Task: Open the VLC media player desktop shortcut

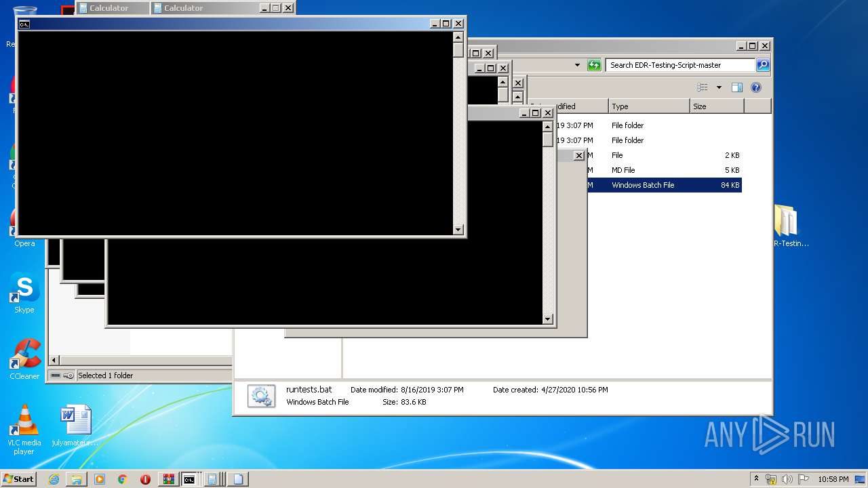Action: click(x=24, y=430)
